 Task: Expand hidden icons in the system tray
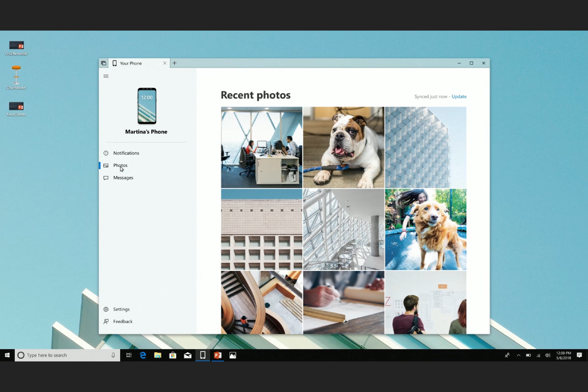(x=519, y=355)
